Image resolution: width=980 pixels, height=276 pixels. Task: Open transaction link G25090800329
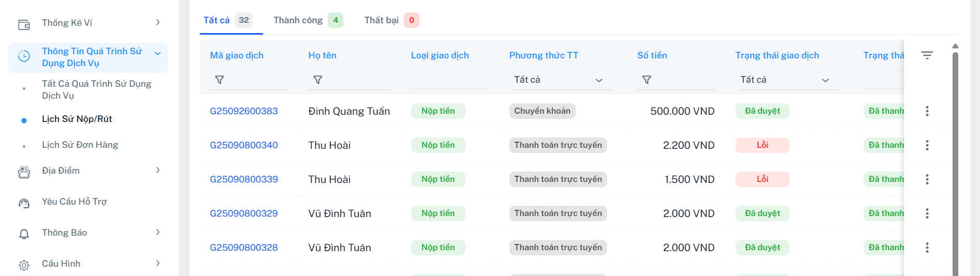[x=244, y=213]
